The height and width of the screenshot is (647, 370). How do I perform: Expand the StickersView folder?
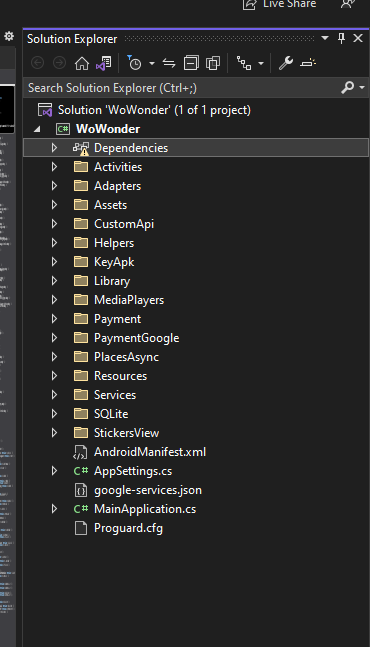(54, 432)
